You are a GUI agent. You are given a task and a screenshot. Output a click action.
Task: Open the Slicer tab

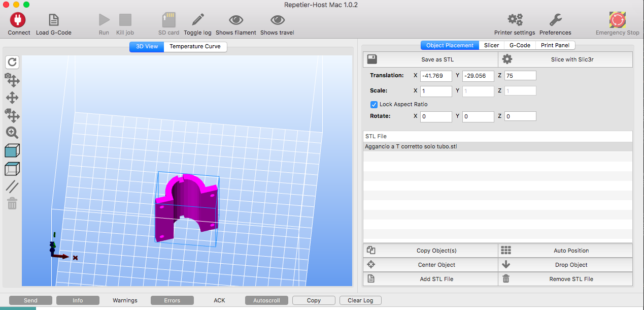(x=491, y=45)
